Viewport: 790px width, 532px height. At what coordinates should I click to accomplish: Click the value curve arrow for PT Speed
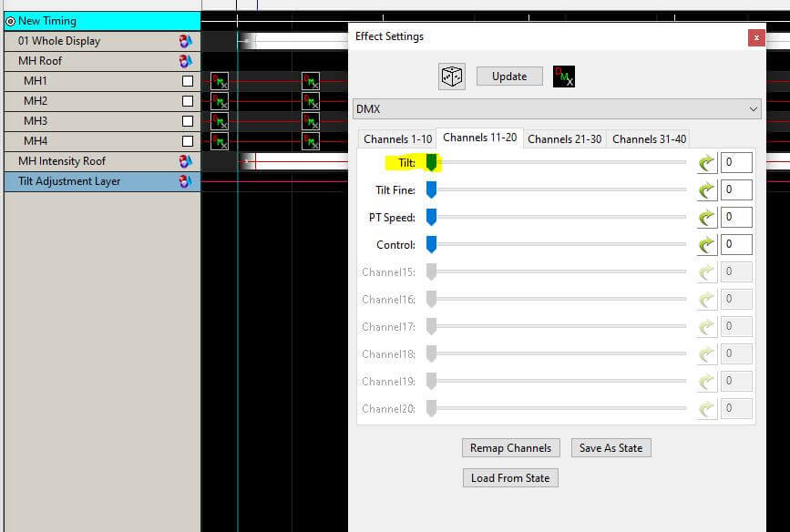tap(707, 218)
